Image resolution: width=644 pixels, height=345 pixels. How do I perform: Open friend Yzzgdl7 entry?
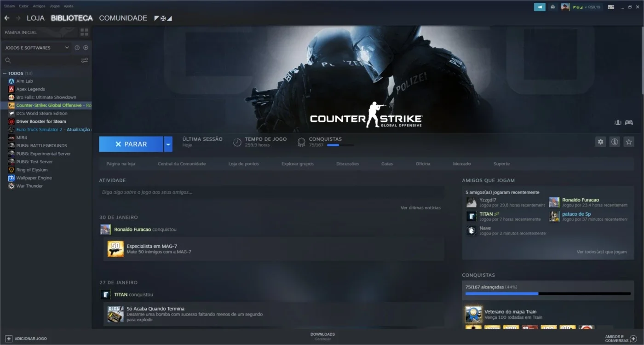[x=488, y=200]
